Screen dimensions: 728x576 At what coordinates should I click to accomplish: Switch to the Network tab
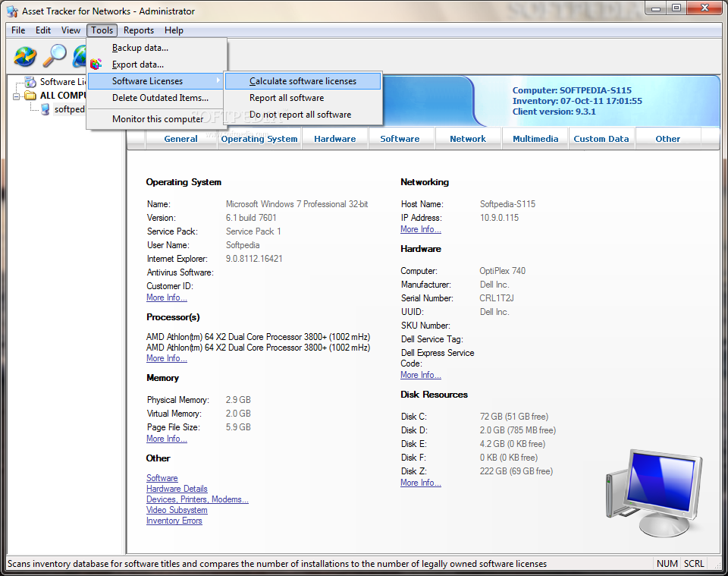468,139
